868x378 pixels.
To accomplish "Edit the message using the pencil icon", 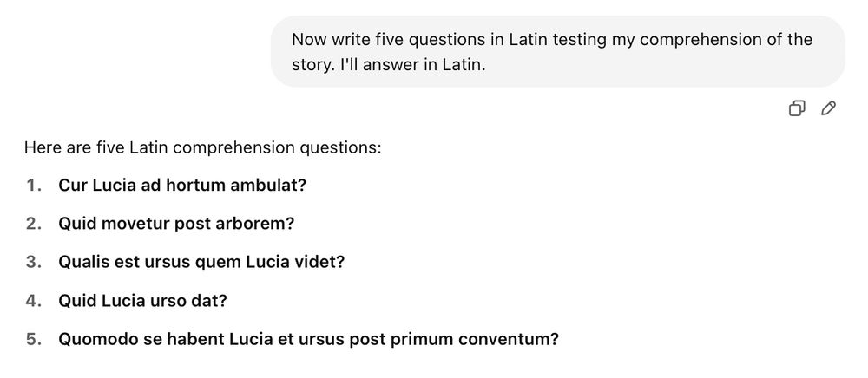I will coord(829,108).
